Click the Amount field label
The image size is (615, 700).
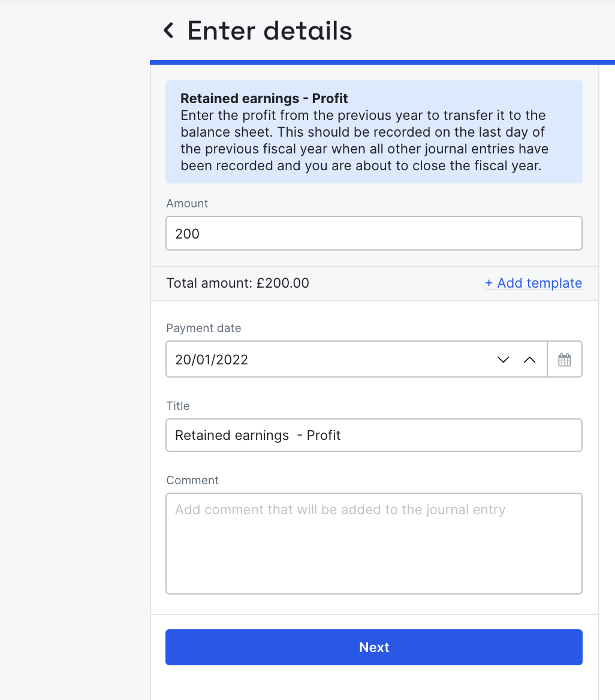click(x=187, y=203)
